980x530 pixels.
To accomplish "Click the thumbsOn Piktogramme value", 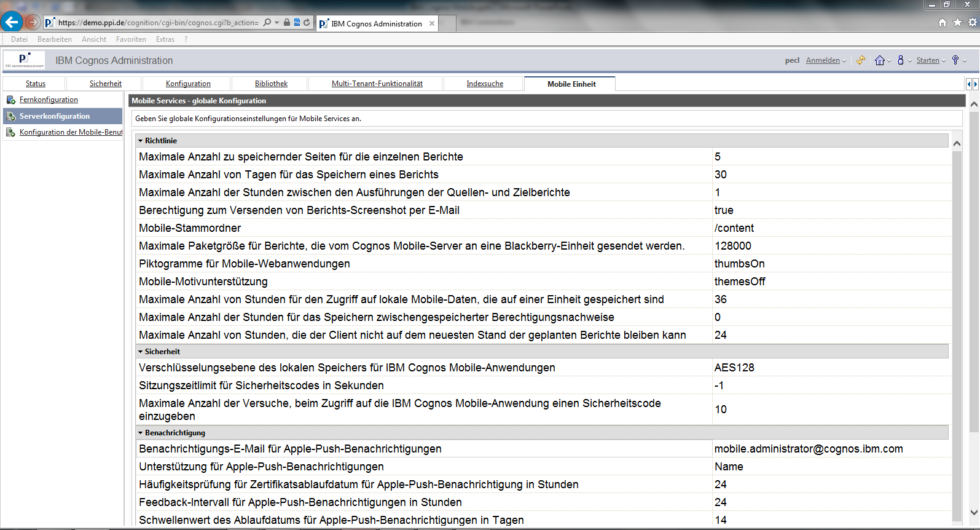I will coord(739,264).
